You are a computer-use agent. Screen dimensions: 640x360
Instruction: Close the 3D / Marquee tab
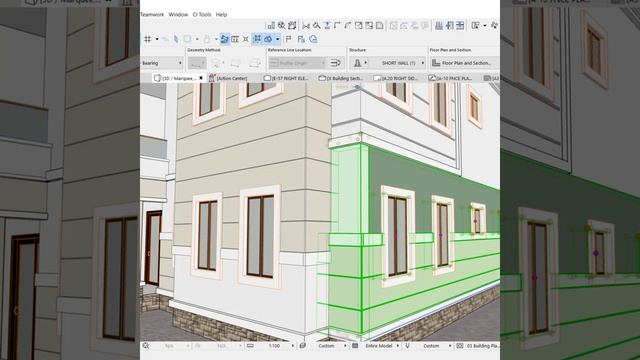(201, 78)
